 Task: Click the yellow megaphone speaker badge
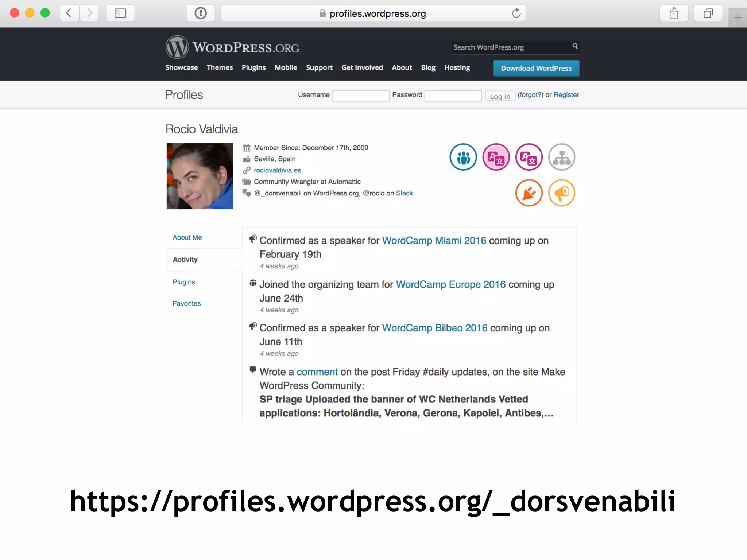click(562, 193)
